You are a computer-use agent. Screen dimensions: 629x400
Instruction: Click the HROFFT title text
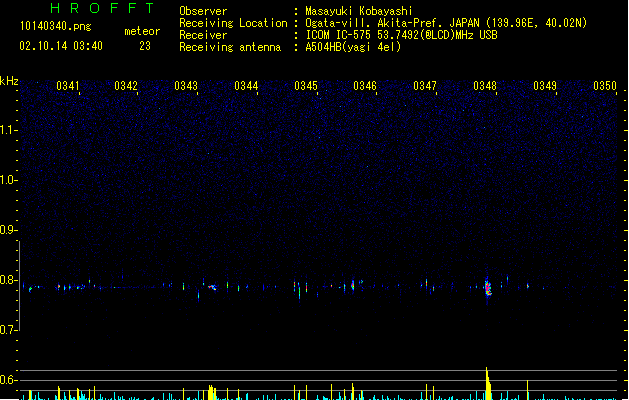(x=102, y=8)
